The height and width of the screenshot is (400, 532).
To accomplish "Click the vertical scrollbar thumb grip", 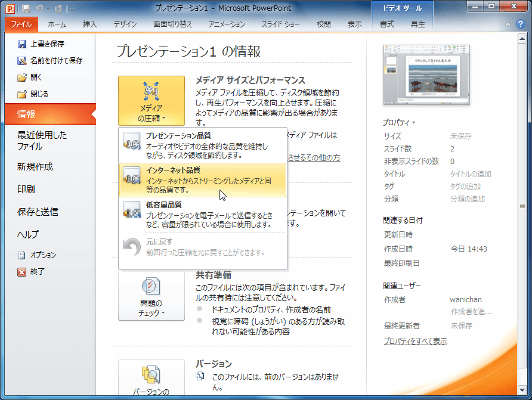I will pos(522,206).
